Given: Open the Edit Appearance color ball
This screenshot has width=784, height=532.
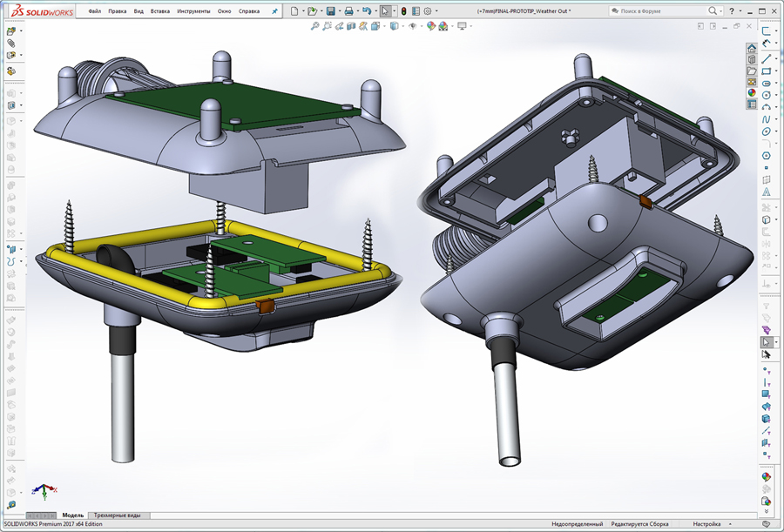Looking at the screenshot, I should pyautogui.click(x=429, y=27).
